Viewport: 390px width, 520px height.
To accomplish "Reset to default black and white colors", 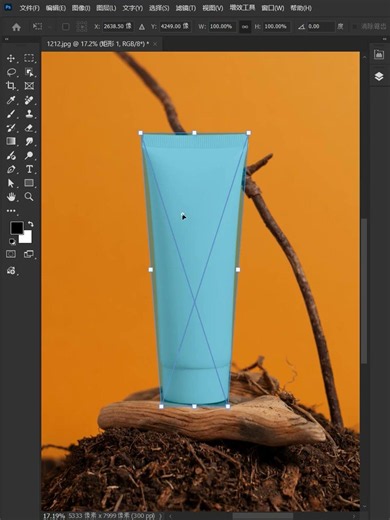I will 12,242.
